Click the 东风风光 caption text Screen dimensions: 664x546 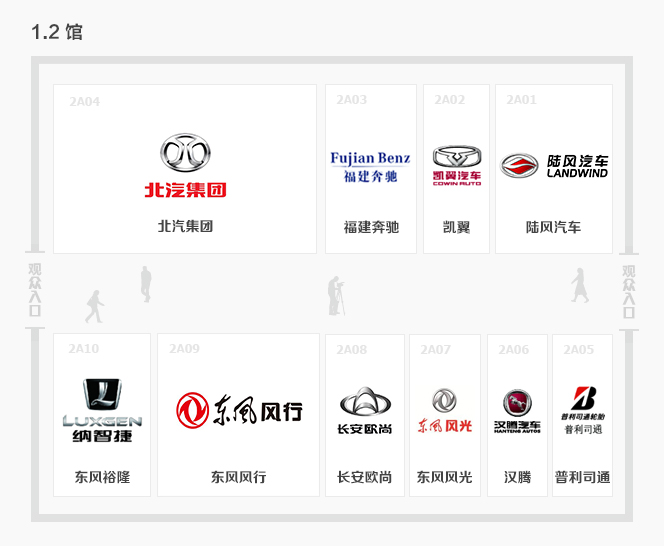point(444,477)
